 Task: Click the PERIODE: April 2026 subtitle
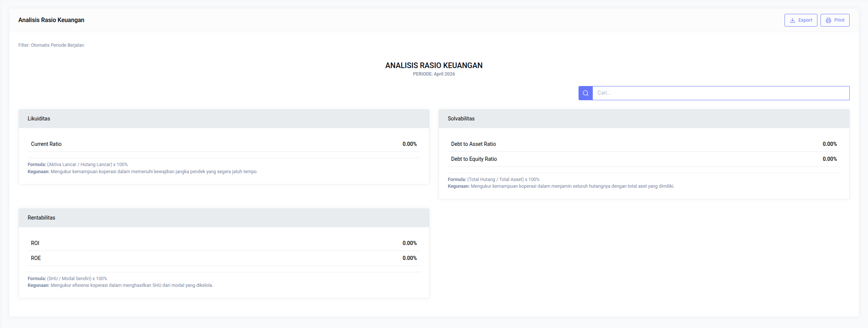[x=434, y=74]
